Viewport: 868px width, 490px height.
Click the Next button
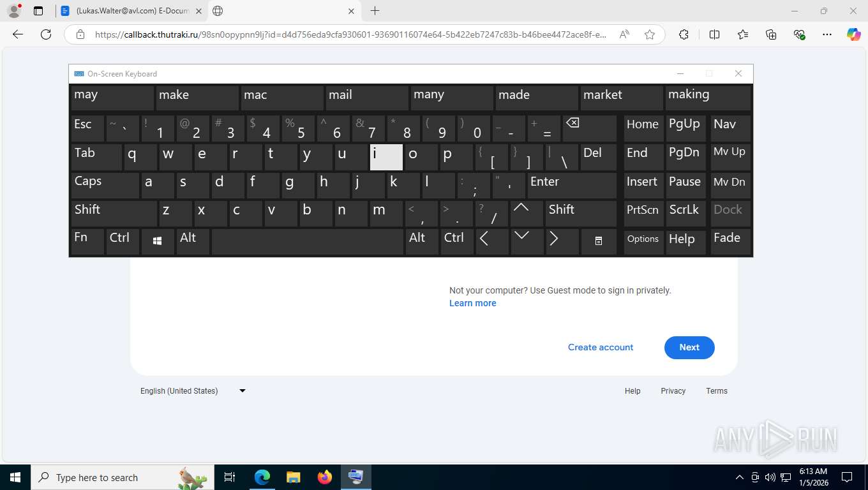689,347
